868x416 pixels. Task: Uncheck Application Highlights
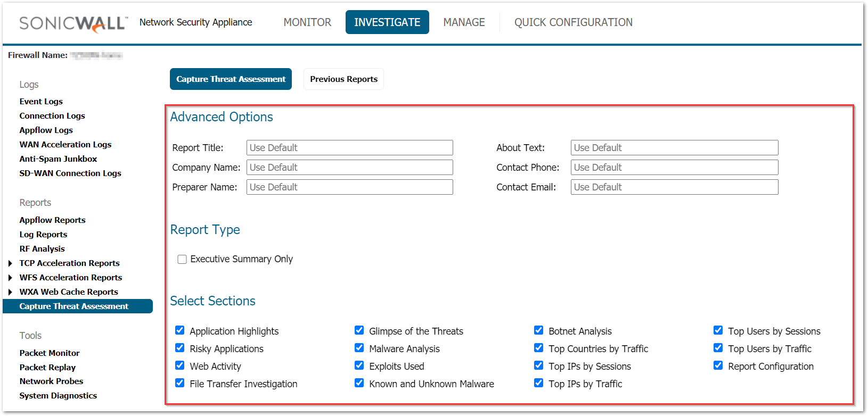click(180, 330)
